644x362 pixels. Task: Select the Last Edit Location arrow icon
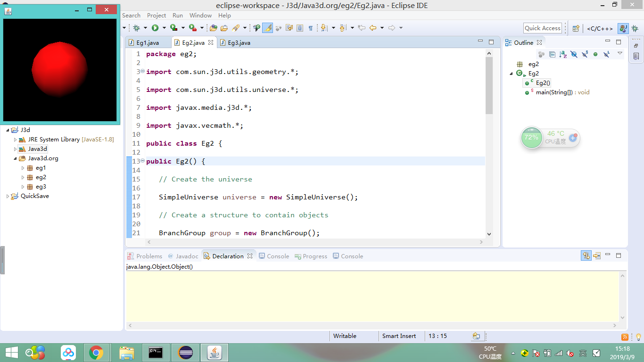(361, 28)
